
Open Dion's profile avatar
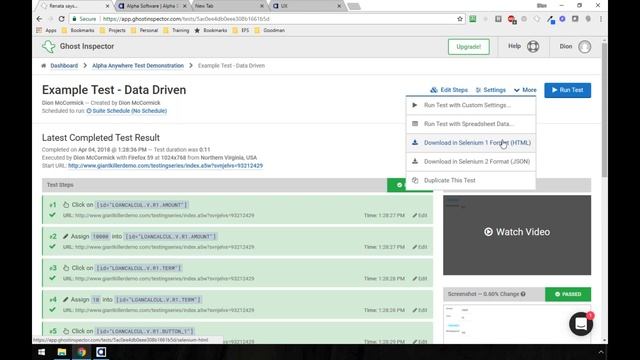(584, 47)
